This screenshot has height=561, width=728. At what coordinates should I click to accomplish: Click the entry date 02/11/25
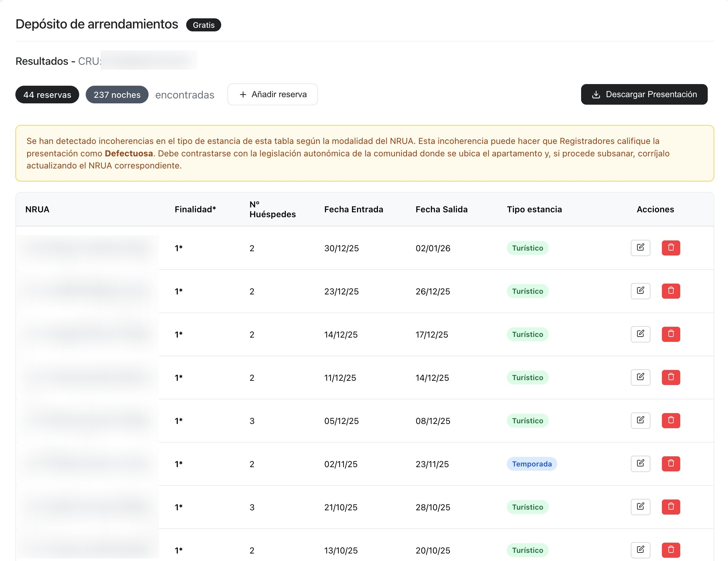pyautogui.click(x=341, y=464)
